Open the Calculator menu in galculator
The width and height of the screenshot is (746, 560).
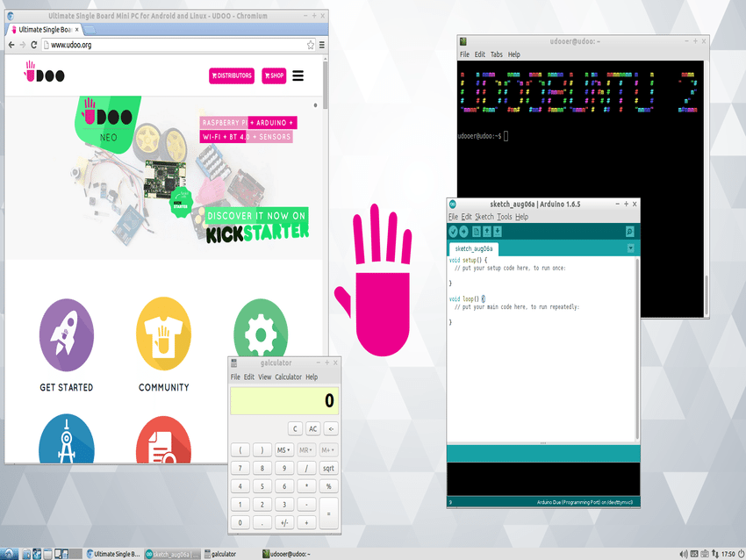point(289,377)
